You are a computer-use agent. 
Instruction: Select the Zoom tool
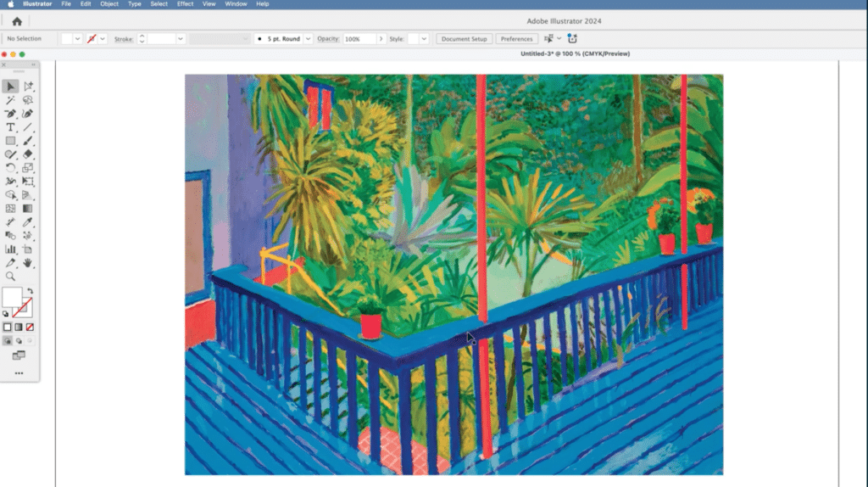click(10, 277)
